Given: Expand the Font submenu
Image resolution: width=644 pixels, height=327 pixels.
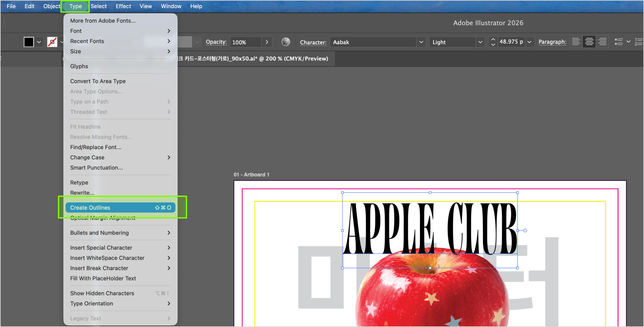Looking at the screenshot, I should click(x=120, y=31).
